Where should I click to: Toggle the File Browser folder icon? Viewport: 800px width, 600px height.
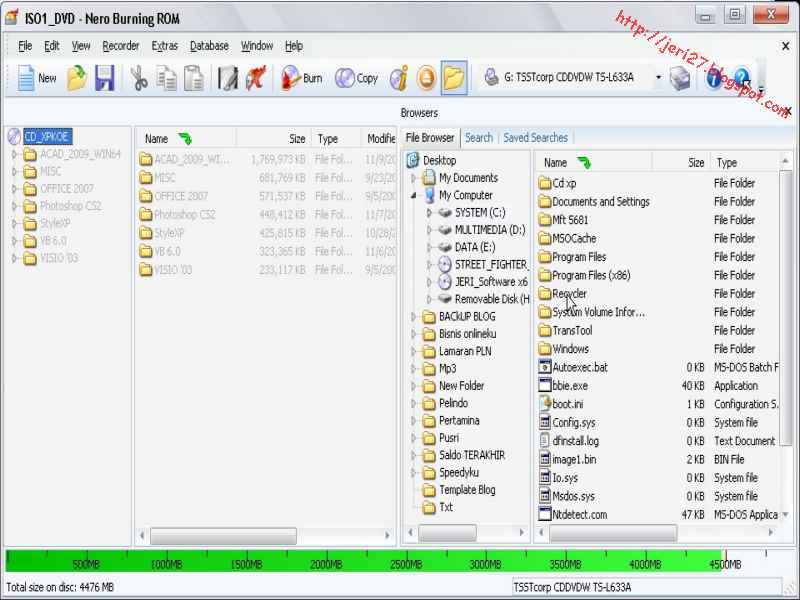pos(454,79)
